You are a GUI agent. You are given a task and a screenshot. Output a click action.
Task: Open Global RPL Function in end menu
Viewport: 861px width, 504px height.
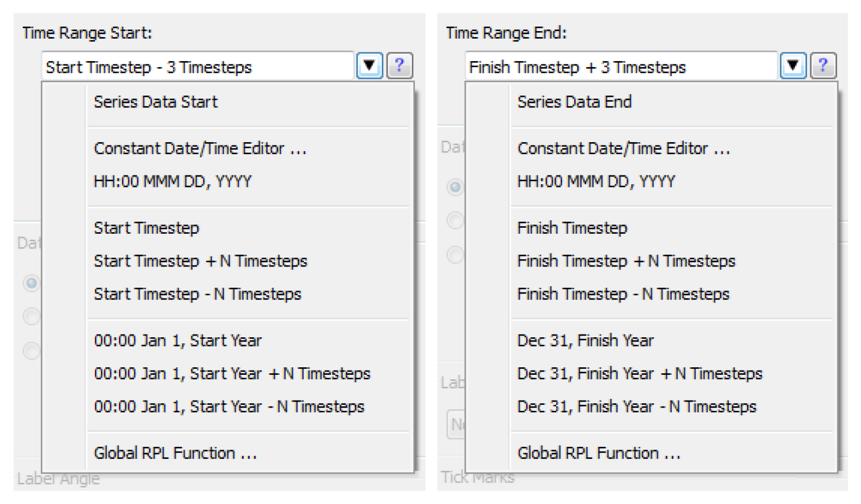tap(599, 453)
